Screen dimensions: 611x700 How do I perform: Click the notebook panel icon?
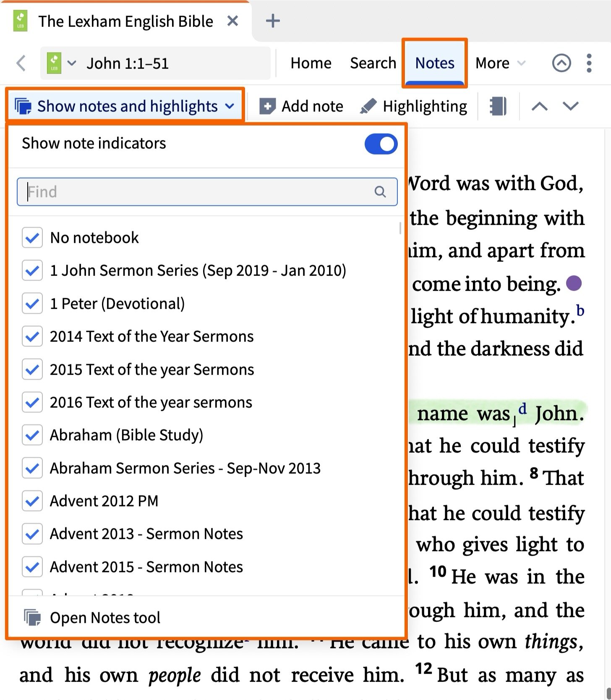pos(498,106)
